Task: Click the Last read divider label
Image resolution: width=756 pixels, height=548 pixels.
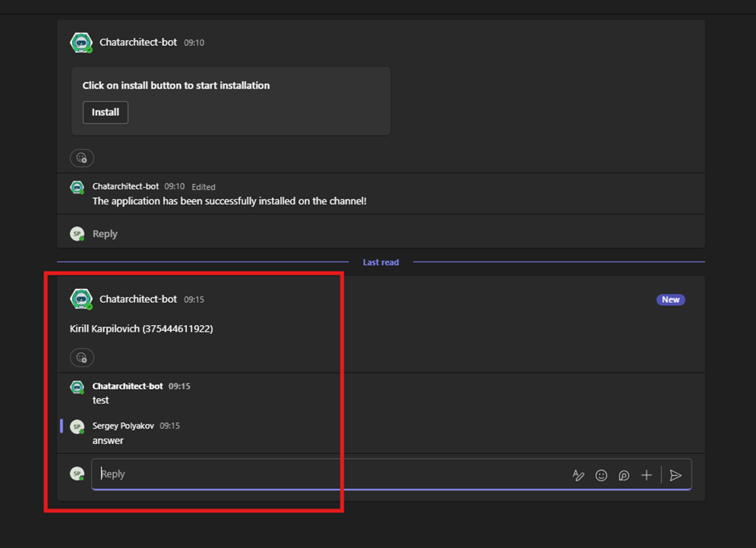Action: coord(380,262)
